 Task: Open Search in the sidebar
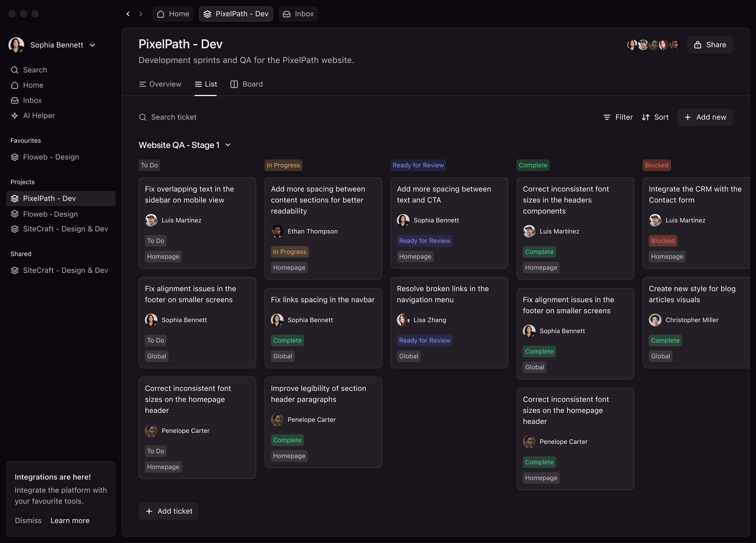(x=35, y=70)
